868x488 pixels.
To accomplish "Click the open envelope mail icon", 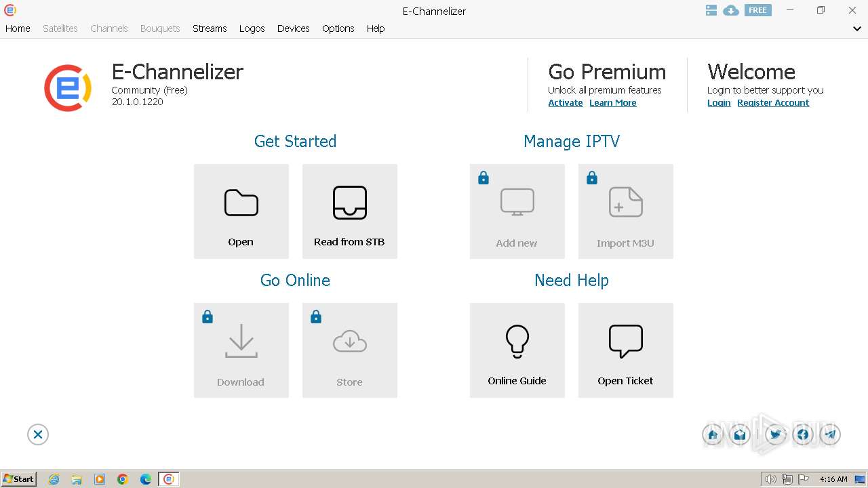I will [x=740, y=434].
